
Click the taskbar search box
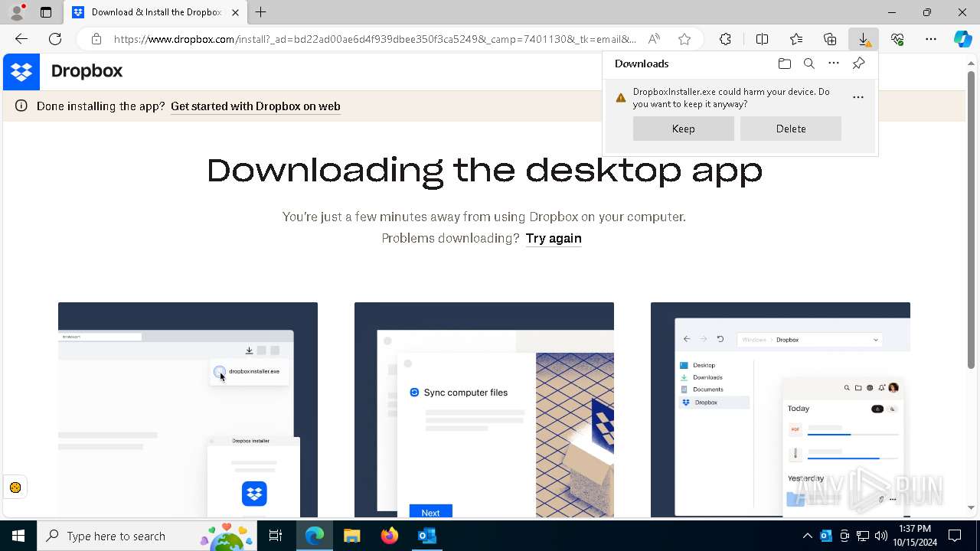pyautogui.click(x=145, y=536)
